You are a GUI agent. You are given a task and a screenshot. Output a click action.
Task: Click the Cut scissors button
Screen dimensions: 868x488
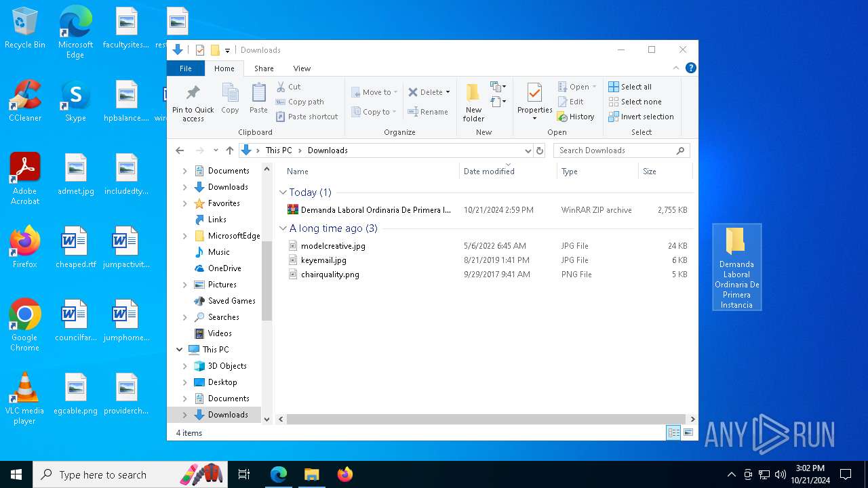[x=289, y=87]
